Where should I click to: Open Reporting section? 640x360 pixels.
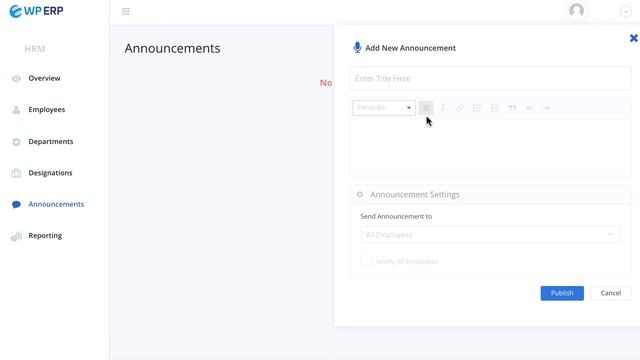[x=45, y=236]
